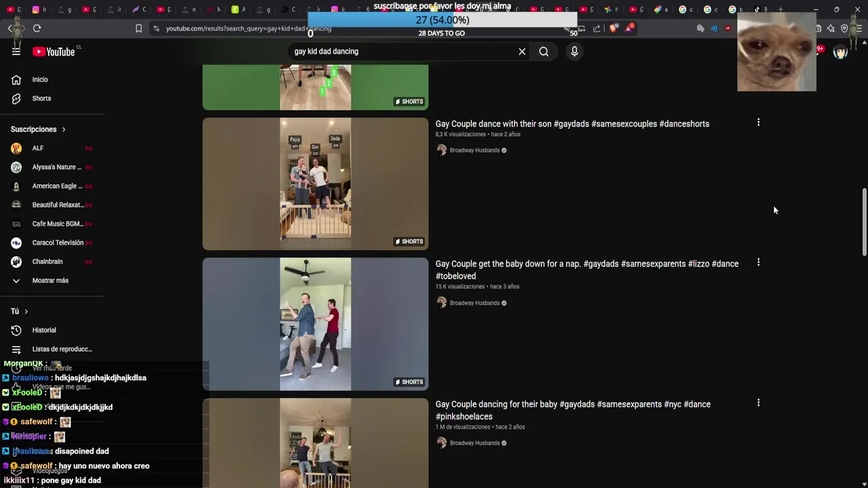Open title 'Gay Couple get the baby down for a nap'
The image size is (868, 488).
(587, 270)
